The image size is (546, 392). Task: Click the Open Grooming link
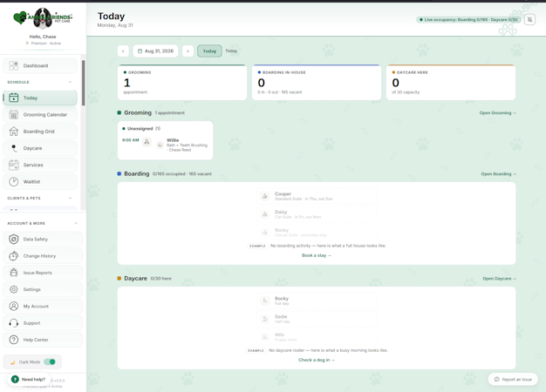click(498, 112)
